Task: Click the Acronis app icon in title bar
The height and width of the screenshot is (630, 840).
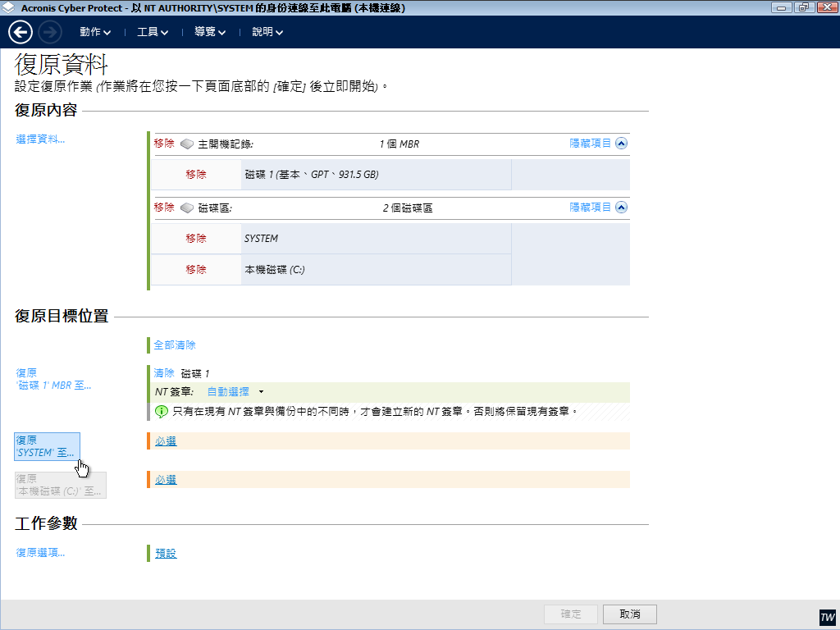Action: pyautogui.click(x=9, y=7)
